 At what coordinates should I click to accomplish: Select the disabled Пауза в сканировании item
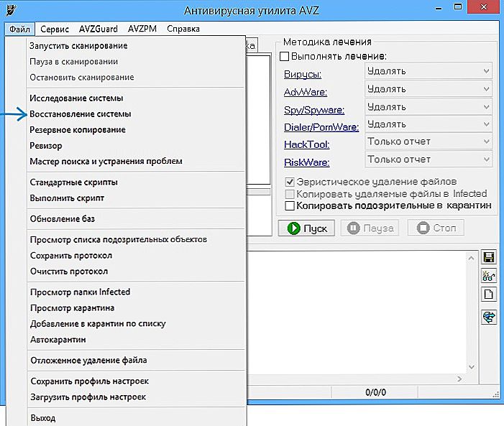(136, 62)
